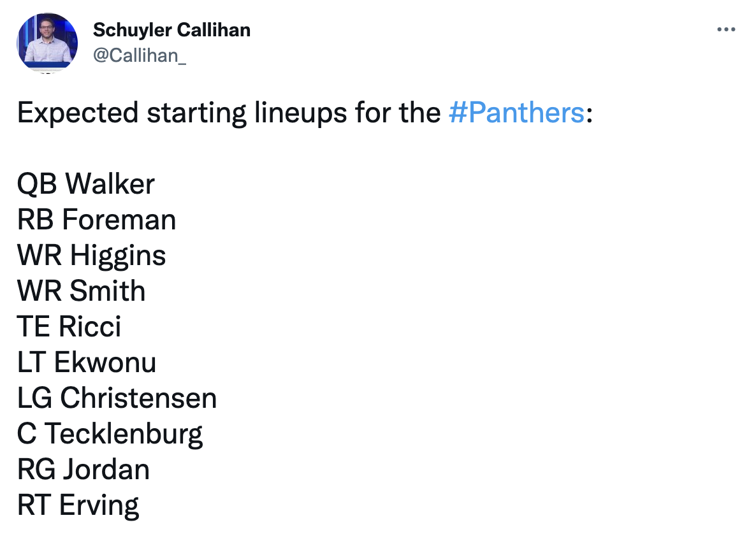Open the tweet's three-dot more options menu

click(x=726, y=29)
